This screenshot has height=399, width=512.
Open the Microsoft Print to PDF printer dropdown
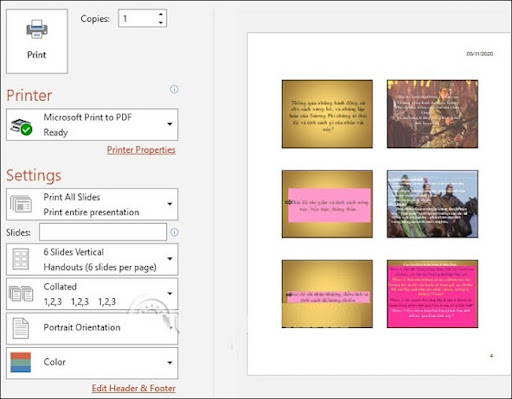tap(170, 124)
